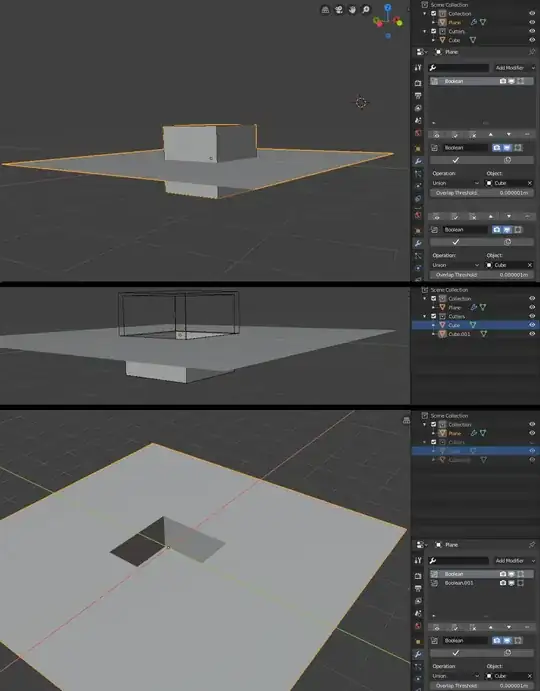Uncheck Collection checkbox in outliner containing Cube.001
The height and width of the screenshot is (691, 540).
(x=433, y=298)
